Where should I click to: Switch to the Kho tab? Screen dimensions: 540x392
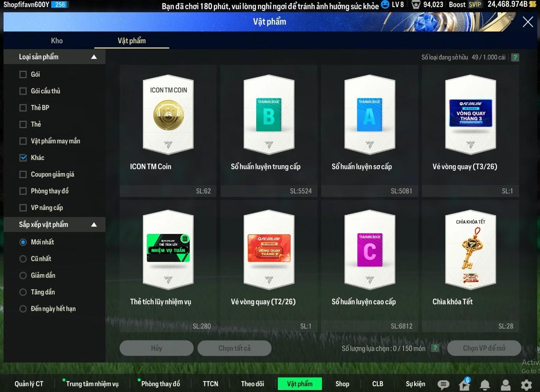coord(57,41)
